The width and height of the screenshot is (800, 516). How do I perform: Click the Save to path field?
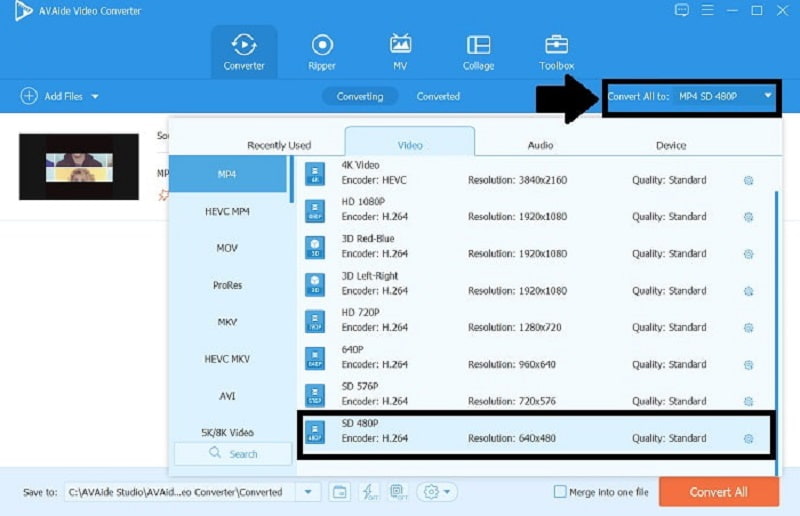point(180,492)
